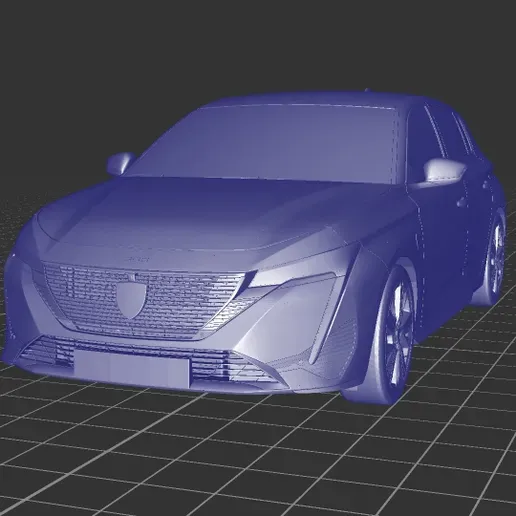Viewport: 516px width, 516px height.
Task: Click the shield emblem on the grille
Action: coord(132,299)
